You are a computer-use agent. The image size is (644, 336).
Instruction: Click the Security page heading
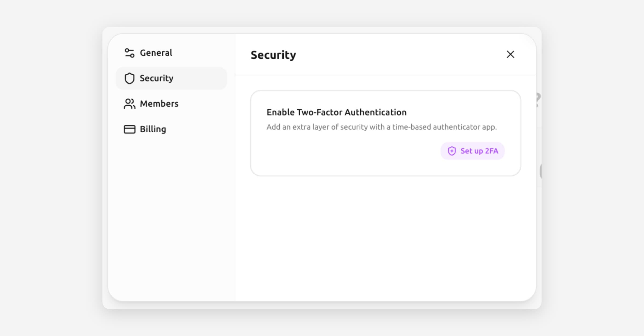tap(273, 55)
